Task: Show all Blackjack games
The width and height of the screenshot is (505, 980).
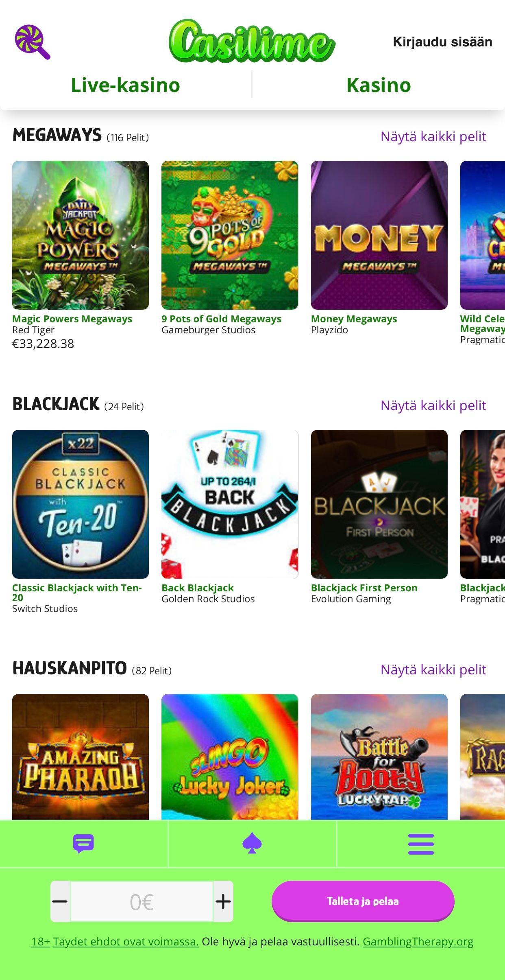Action: point(433,406)
